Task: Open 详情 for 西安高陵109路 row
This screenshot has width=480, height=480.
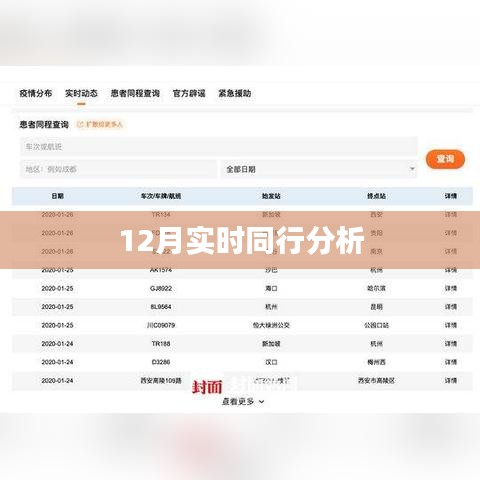Action: [x=450, y=380]
